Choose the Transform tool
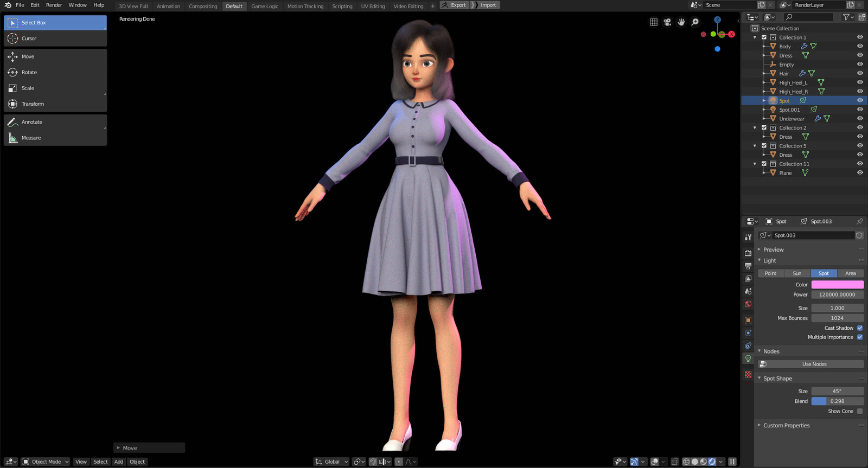868x468 pixels. coord(55,104)
